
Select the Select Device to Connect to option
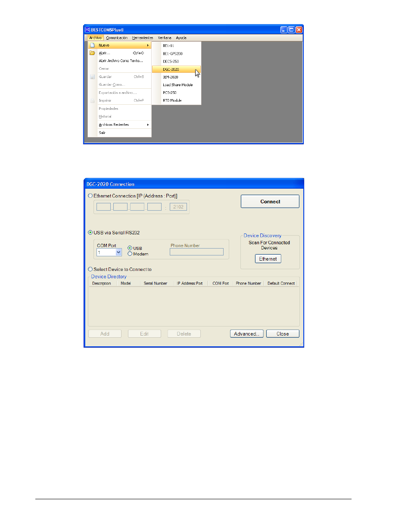tap(90, 269)
